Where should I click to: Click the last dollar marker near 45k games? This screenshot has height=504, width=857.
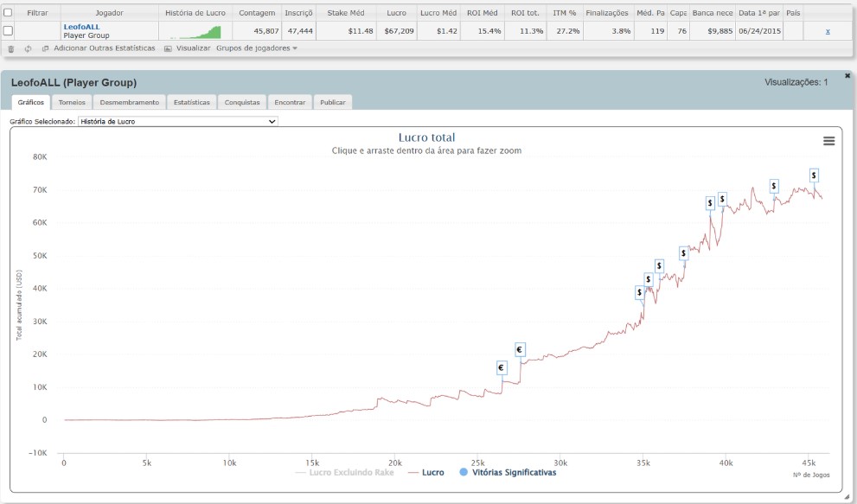[814, 175]
